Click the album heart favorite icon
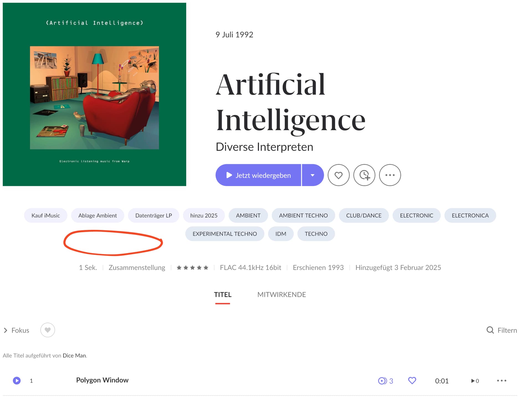Image resolution: width=532 pixels, height=412 pixels. (338, 175)
